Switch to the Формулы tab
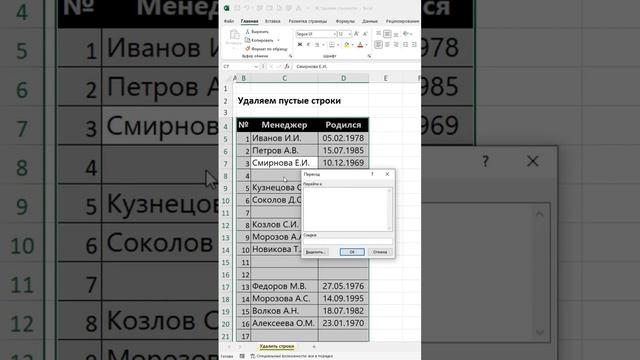 click(x=345, y=21)
